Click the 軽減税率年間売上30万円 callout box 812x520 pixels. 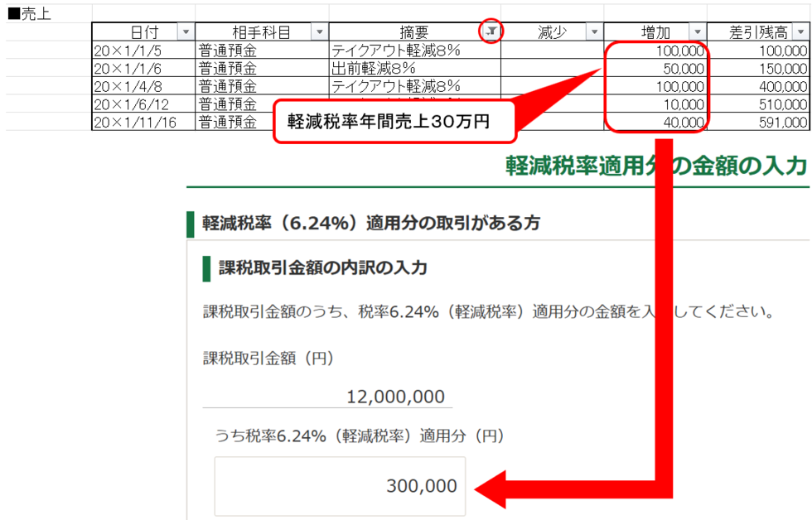[394, 121]
